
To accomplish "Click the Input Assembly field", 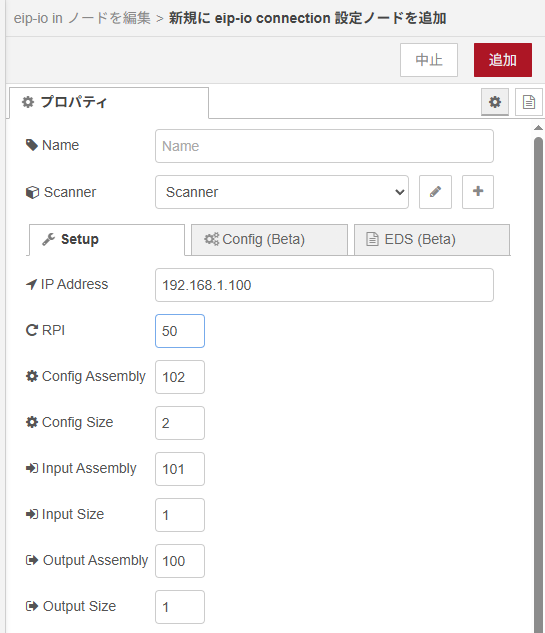I will pyautogui.click(x=180, y=469).
